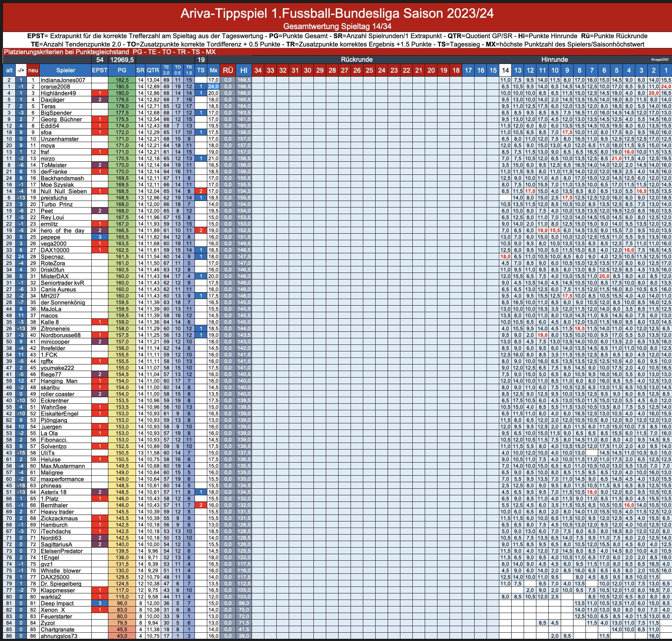Click the 'Mx' column header
The height and width of the screenshot is (641, 672).
(x=213, y=70)
